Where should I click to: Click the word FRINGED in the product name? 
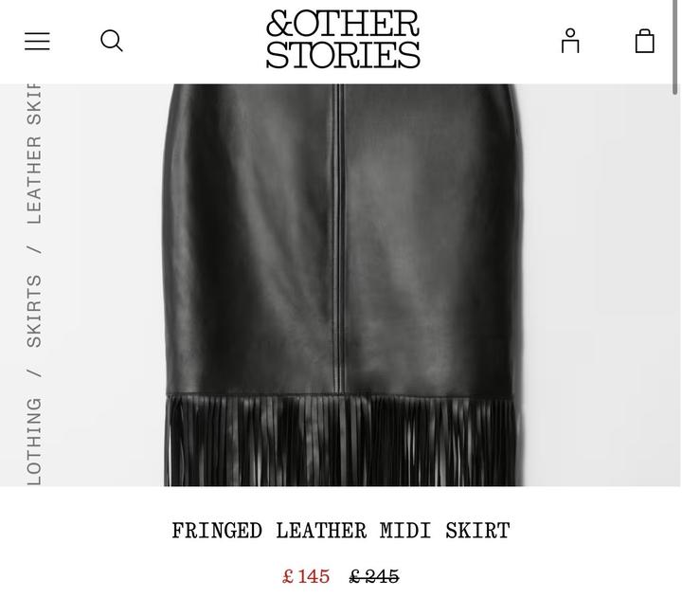click(217, 531)
